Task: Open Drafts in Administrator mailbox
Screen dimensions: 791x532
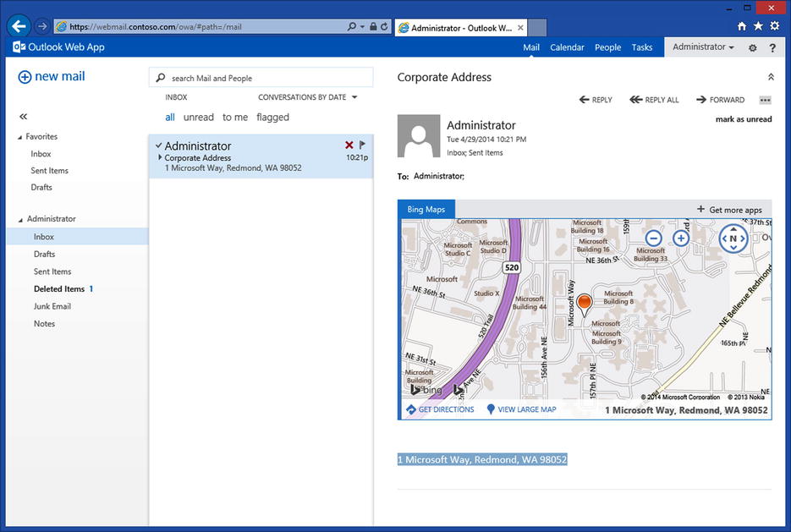Action: pos(44,254)
